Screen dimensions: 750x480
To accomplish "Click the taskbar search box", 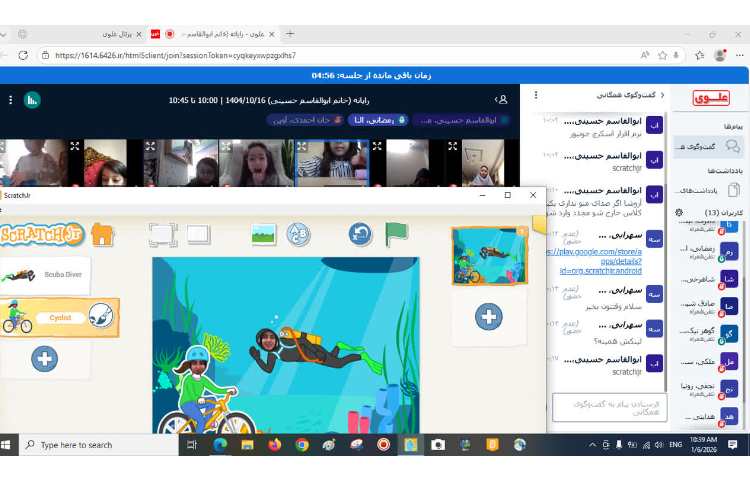I will (x=99, y=445).
